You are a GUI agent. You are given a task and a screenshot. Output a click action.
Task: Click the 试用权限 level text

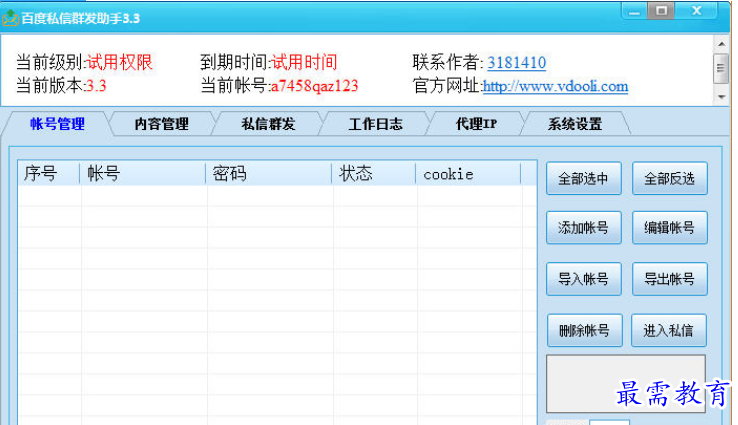tap(119, 63)
